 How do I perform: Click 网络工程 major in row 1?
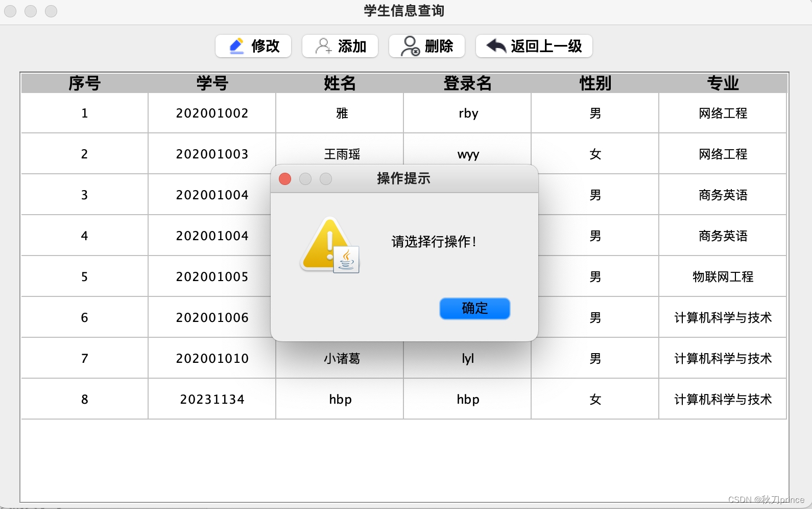coord(723,113)
